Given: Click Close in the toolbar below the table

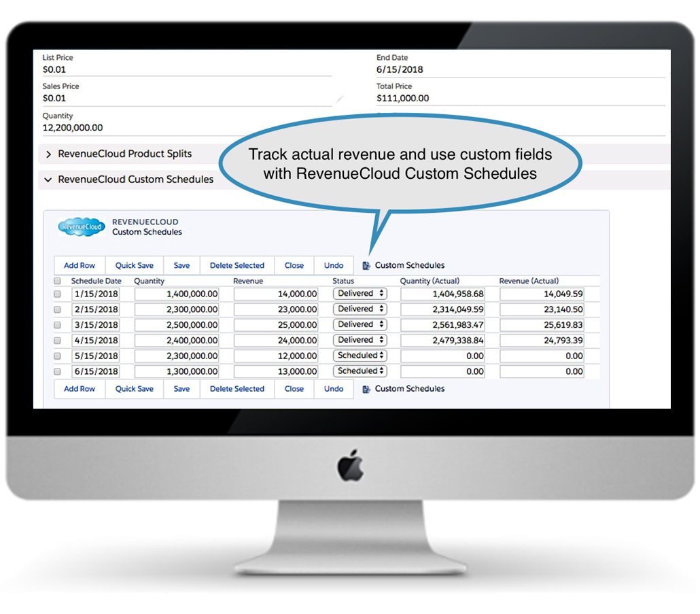Looking at the screenshot, I should pyautogui.click(x=294, y=389).
